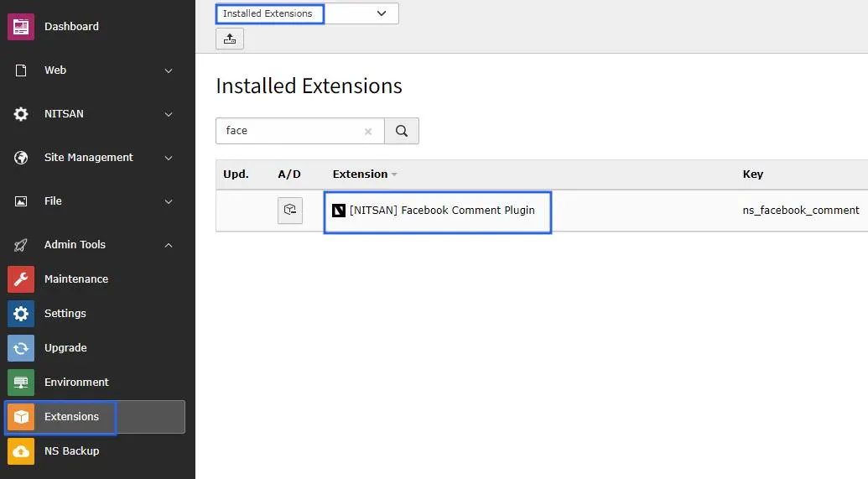The image size is (868, 479).
Task: Click the Maintenance wrench icon
Action: (x=20, y=279)
